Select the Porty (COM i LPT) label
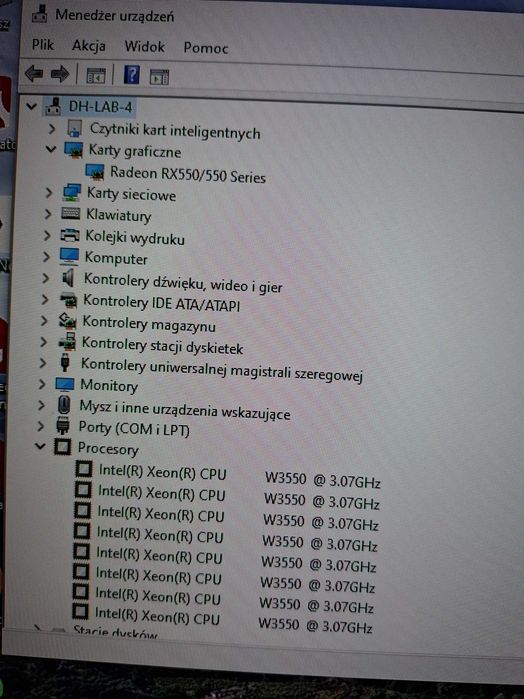524x699 pixels. (x=134, y=428)
